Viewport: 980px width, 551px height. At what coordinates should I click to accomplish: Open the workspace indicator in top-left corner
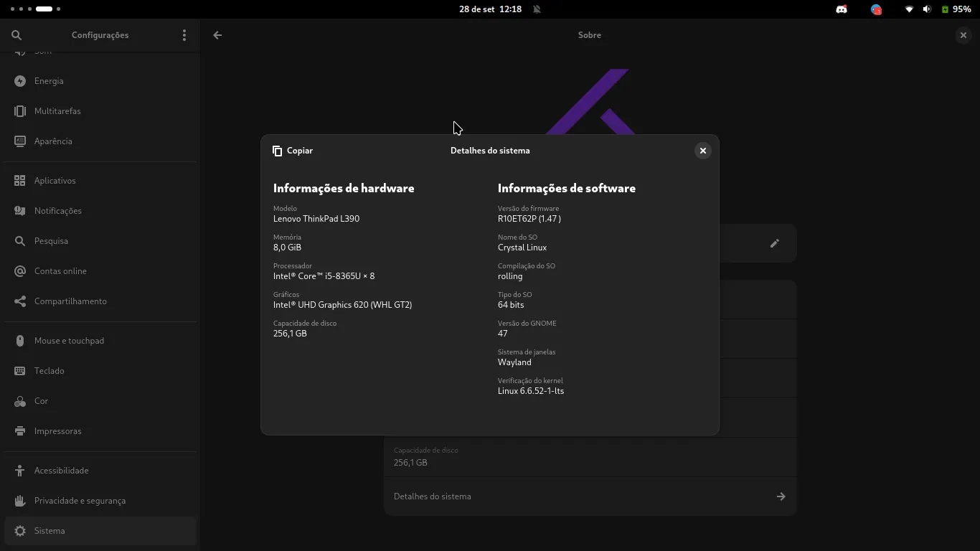36,9
